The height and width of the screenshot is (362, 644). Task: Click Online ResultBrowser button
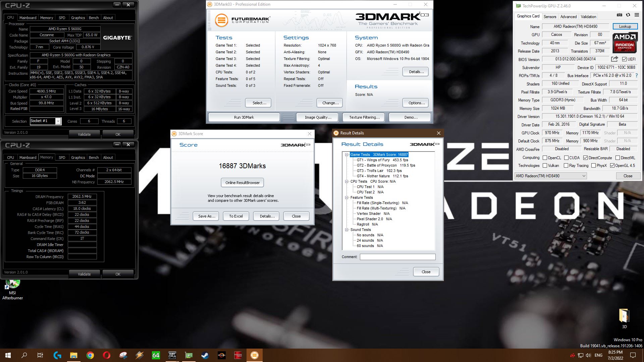tap(243, 183)
